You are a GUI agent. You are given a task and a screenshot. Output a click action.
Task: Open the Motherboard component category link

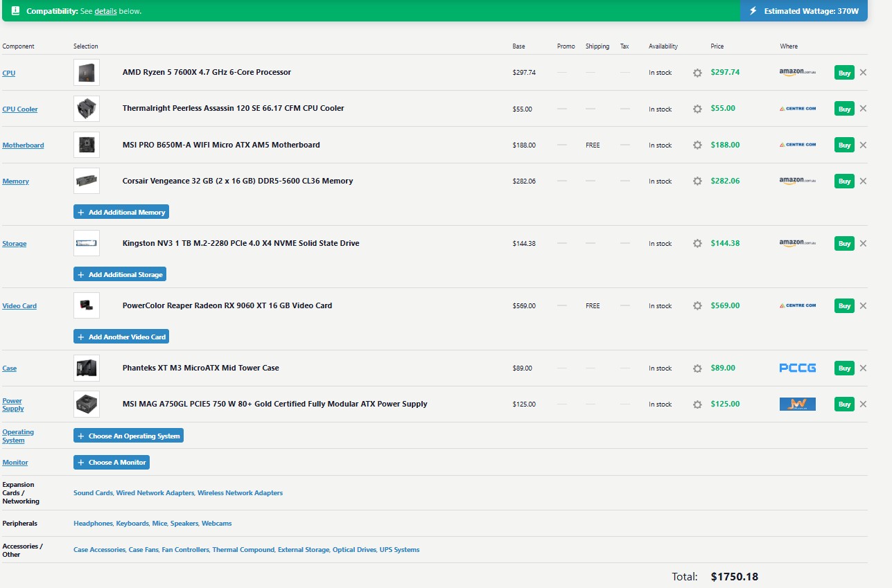[x=23, y=145]
